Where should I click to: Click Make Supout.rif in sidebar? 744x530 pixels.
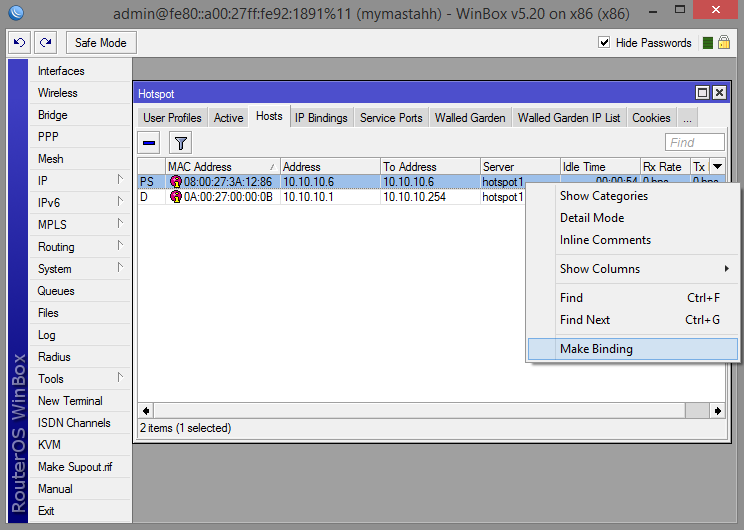pyautogui.click(x=80, y=467)
